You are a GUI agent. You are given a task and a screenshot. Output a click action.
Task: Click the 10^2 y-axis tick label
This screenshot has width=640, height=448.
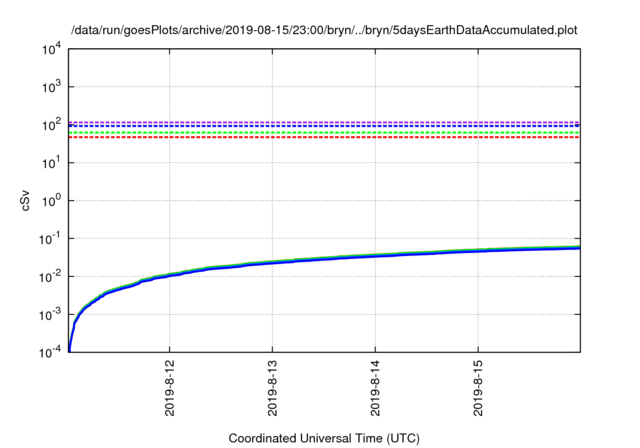[51, 125]
